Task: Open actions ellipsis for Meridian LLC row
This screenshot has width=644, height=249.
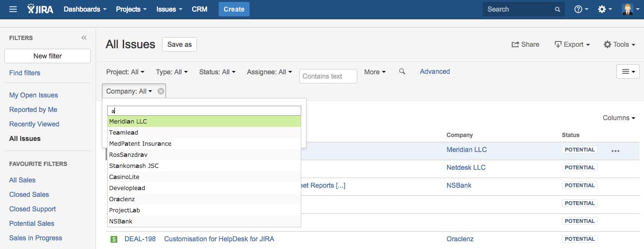Action: tap(615, 151)
